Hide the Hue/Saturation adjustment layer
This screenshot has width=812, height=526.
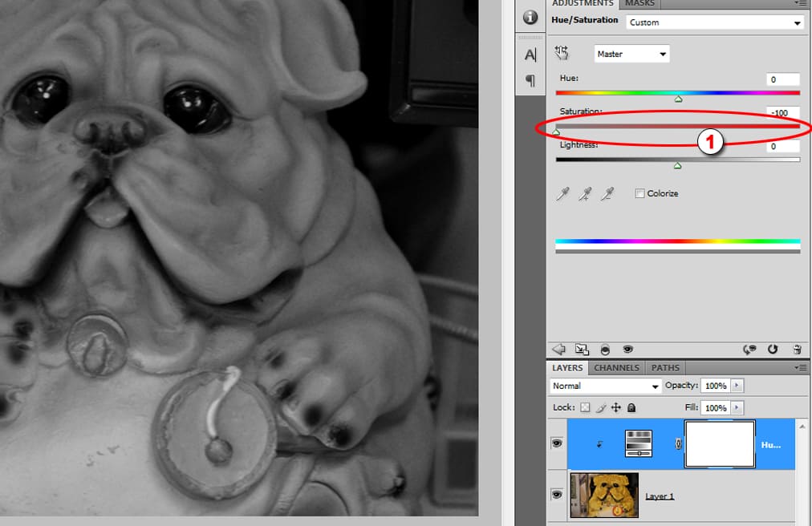point(557,443)
